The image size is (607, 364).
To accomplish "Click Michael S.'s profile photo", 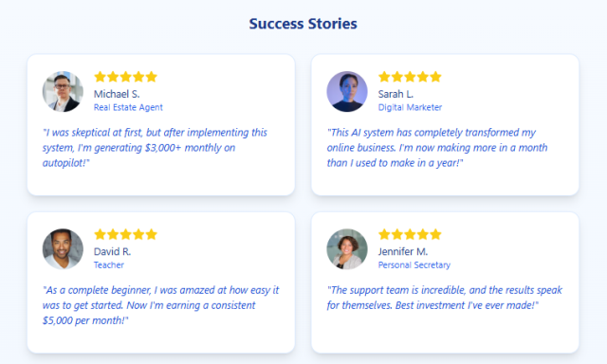I will click(63, 92).
